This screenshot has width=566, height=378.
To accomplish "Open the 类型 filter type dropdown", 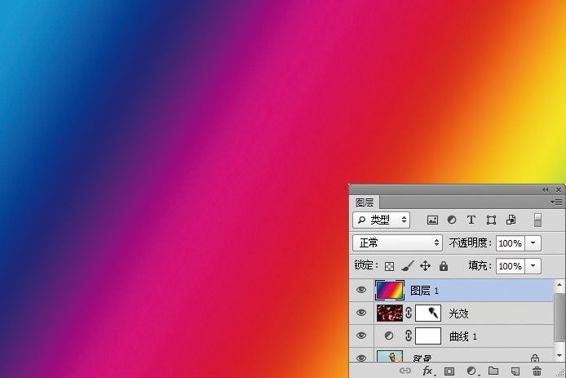I will coord(381,220).
